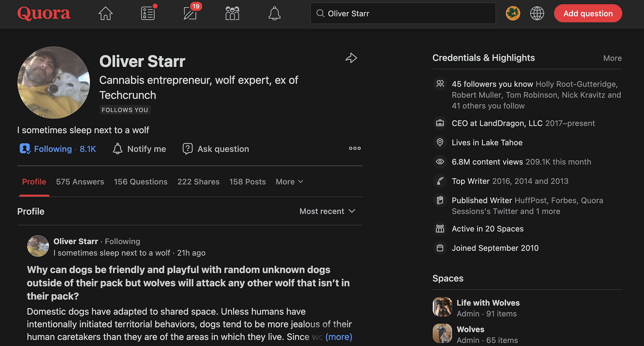
Task: Open the Life with Wolves space link
Action: 488,303
